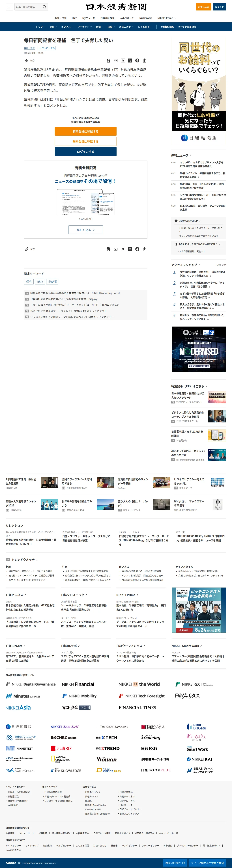Open the top share/export icon under the headline
Screen dimensions: 232x868
(145, 61)
